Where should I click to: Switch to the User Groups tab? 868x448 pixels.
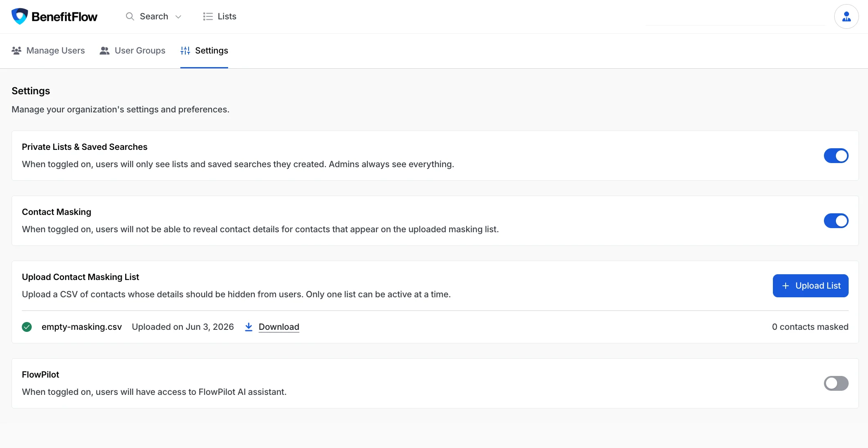point(132,51)
